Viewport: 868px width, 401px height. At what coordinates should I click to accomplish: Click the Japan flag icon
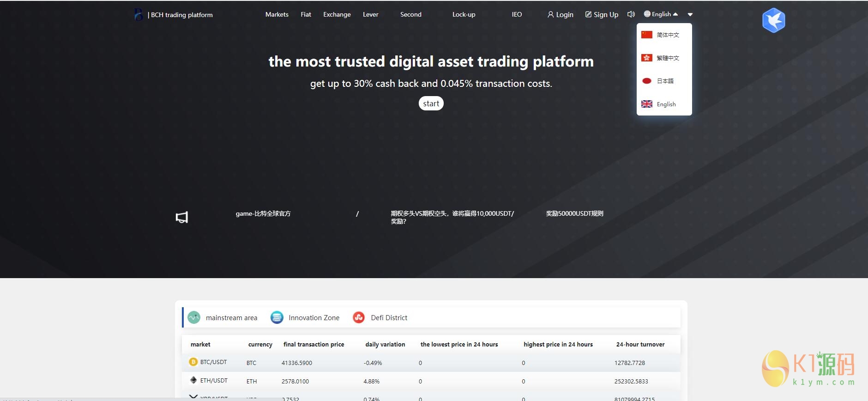647,81
